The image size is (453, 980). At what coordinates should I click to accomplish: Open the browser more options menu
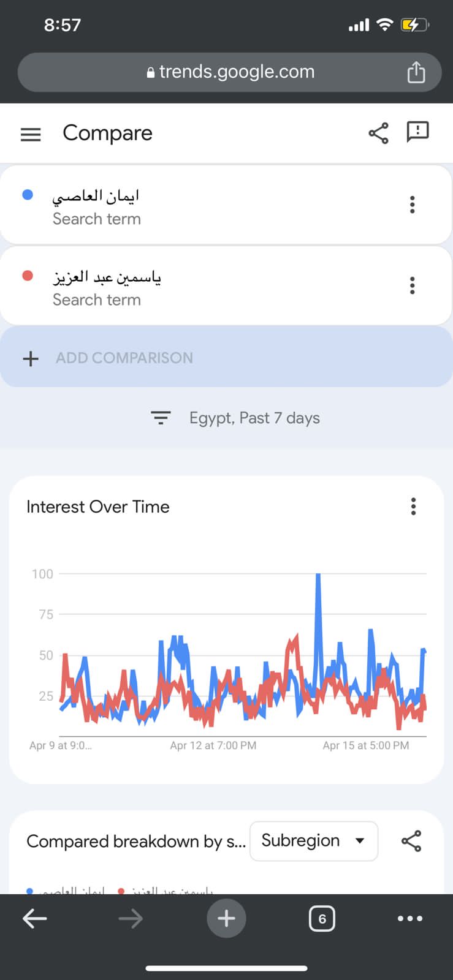point(409,918)
